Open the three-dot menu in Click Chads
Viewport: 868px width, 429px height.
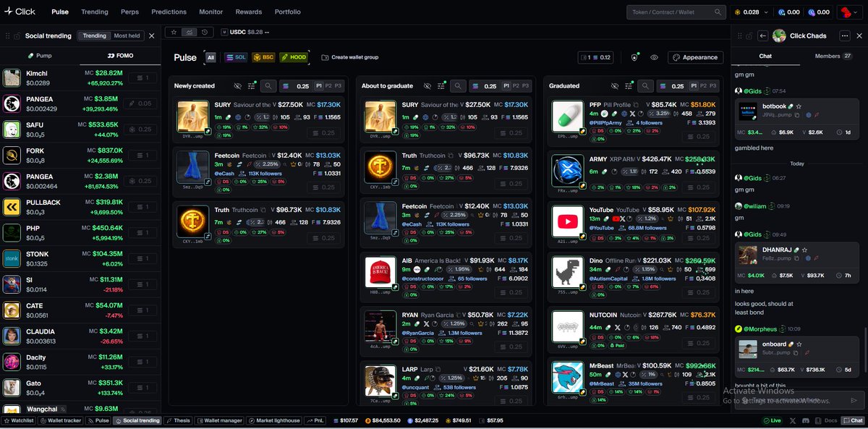[x=844, y=35]
